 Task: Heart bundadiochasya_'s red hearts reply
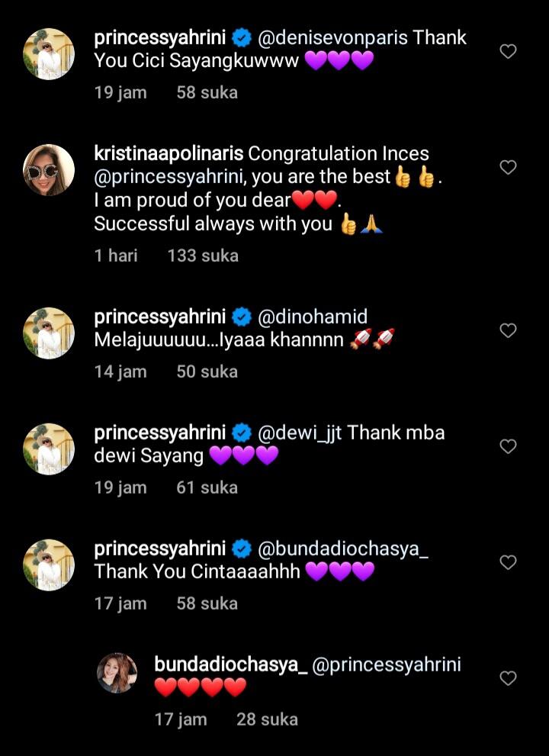pos(508,678)
